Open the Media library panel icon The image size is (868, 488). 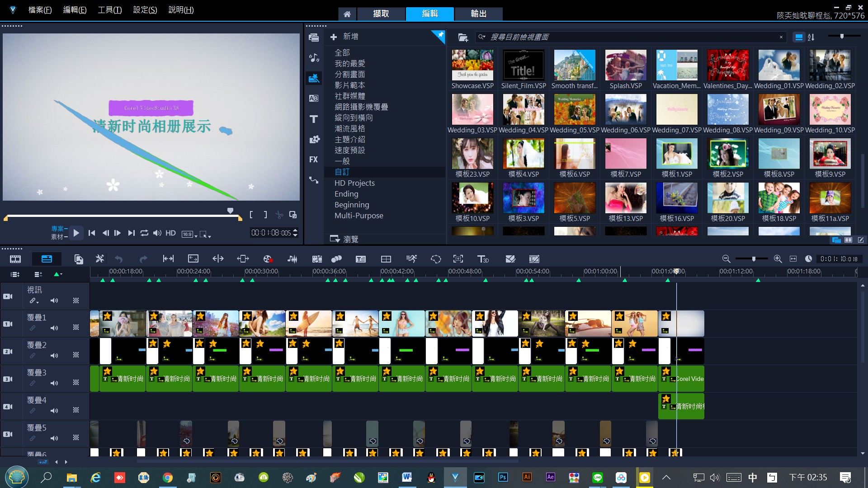coord(314,38)
